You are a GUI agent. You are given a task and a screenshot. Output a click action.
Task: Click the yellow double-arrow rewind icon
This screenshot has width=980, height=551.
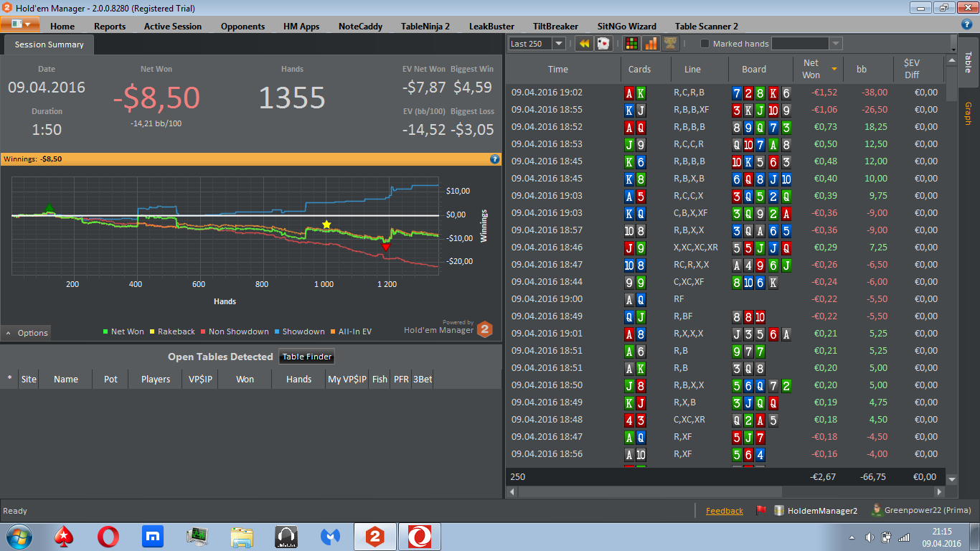pos(584,44)
